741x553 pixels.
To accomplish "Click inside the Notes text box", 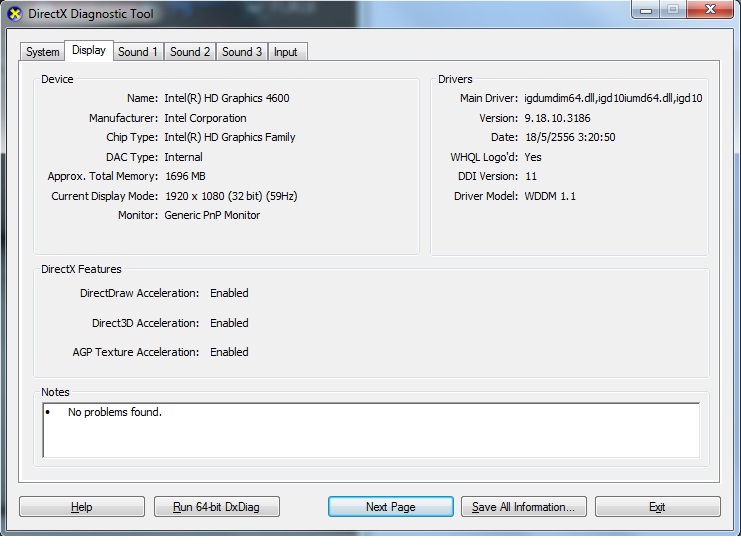I will coord(371,430).
